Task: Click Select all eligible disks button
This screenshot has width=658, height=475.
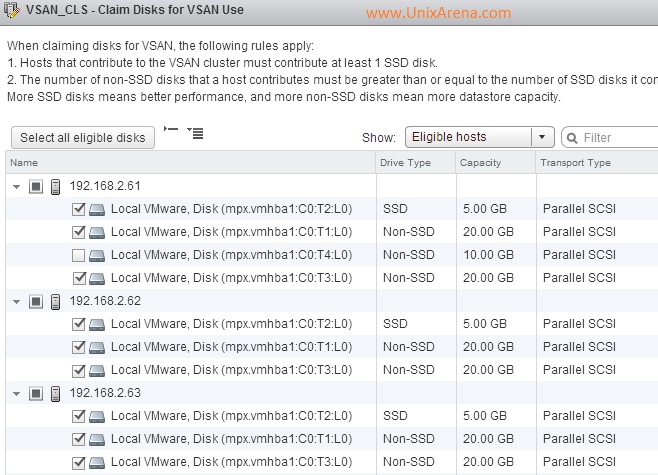Action: tap(83, 138)
